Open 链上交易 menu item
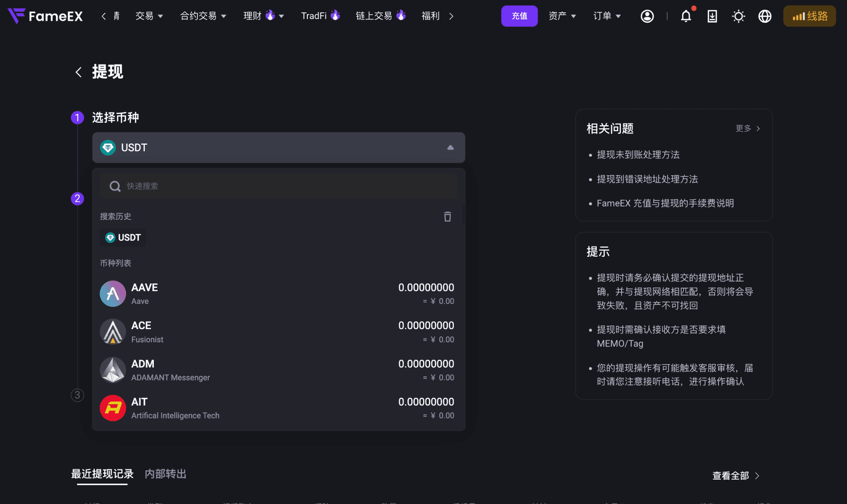This screenshot has height=504, width=847. click(380, 16)
